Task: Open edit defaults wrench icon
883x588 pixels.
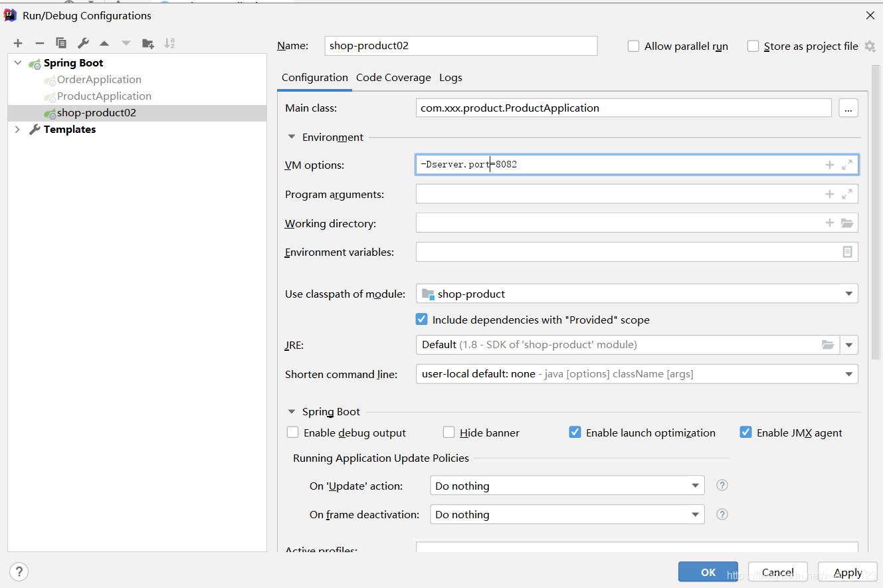Action: click(x=83, y=43)
